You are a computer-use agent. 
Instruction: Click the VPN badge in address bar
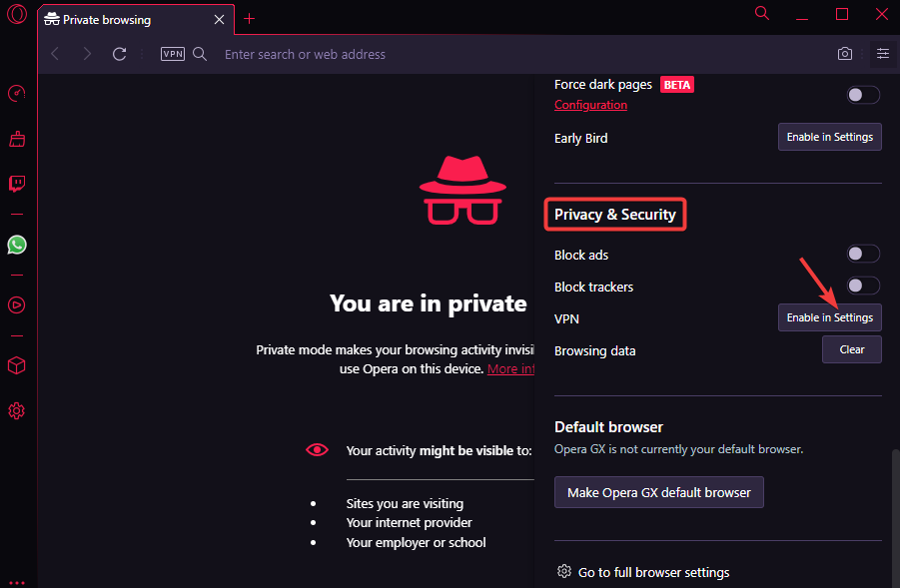point(172,54)
